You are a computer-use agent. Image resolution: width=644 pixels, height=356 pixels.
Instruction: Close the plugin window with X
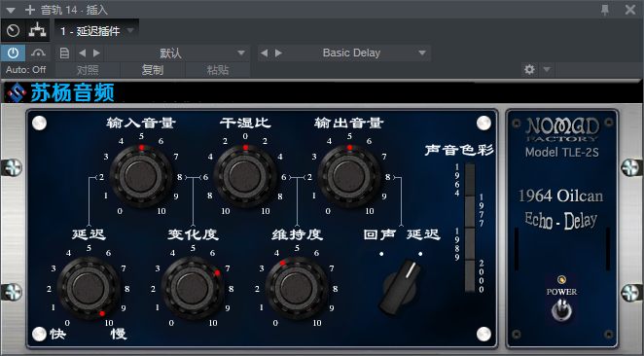(630, 10)
